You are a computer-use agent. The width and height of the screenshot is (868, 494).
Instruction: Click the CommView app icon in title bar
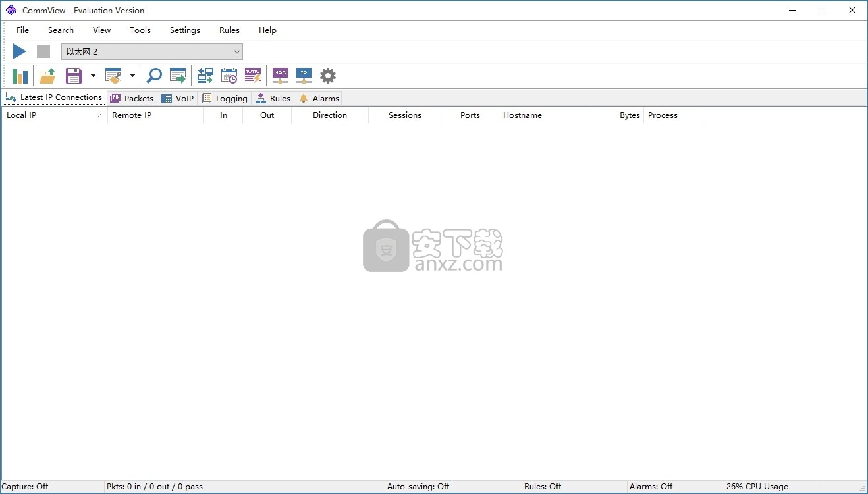click(11, 10)
